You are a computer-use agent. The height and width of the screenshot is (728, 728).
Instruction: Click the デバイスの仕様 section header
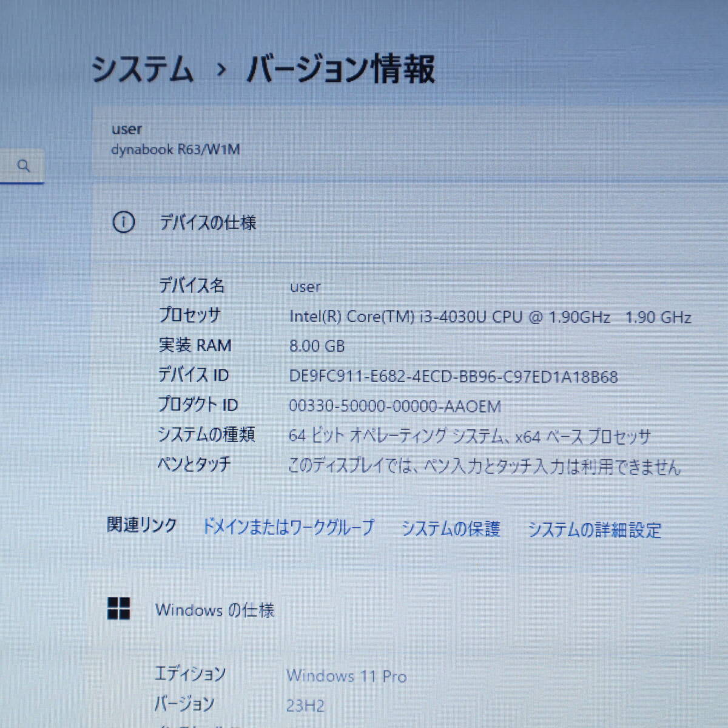point(207,223)
